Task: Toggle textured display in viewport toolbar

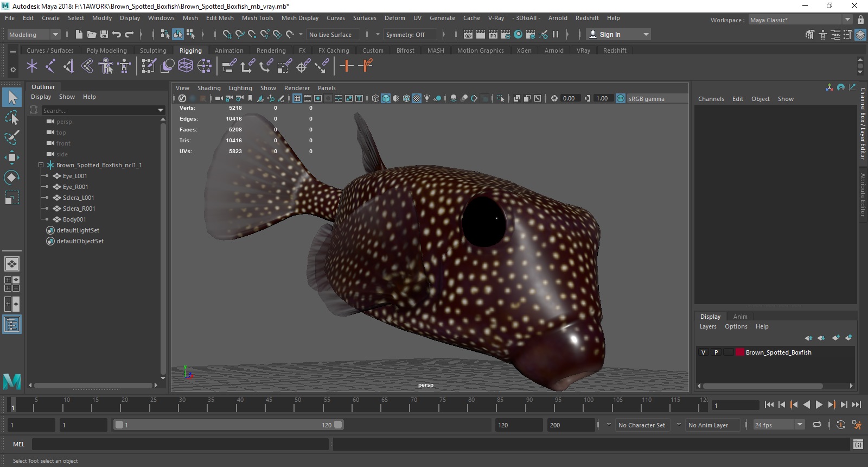Action: tap(417, 98)
